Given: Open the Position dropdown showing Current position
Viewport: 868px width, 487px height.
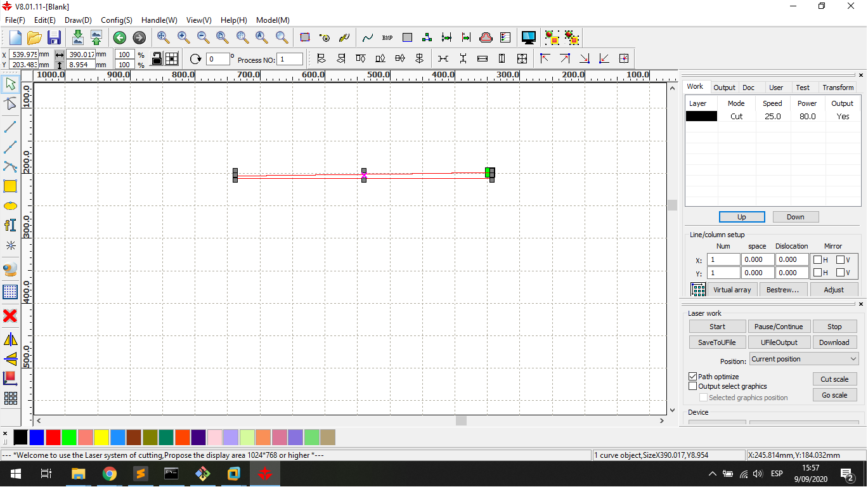Looking at the screenshot, I should 804,359.
